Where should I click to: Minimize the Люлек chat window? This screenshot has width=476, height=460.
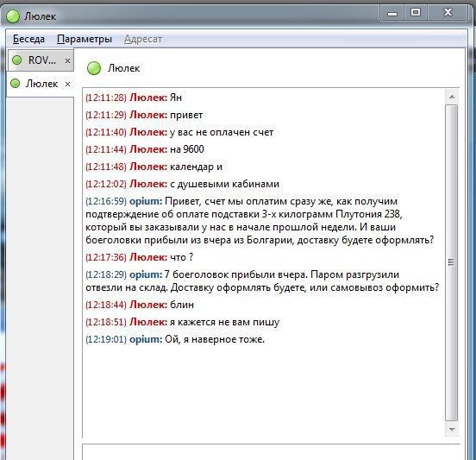pyautogui.click(x=392, y=13)
